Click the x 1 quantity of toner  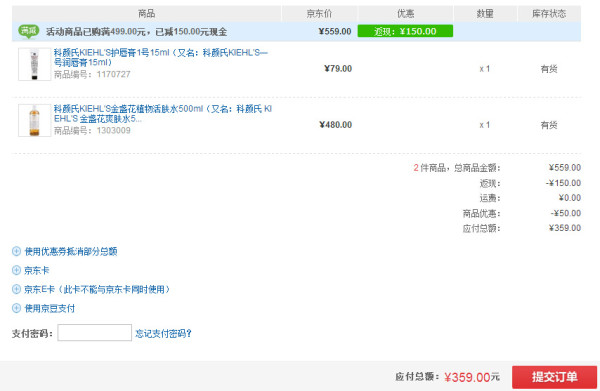pyautogui.click(x=485, y=125)
